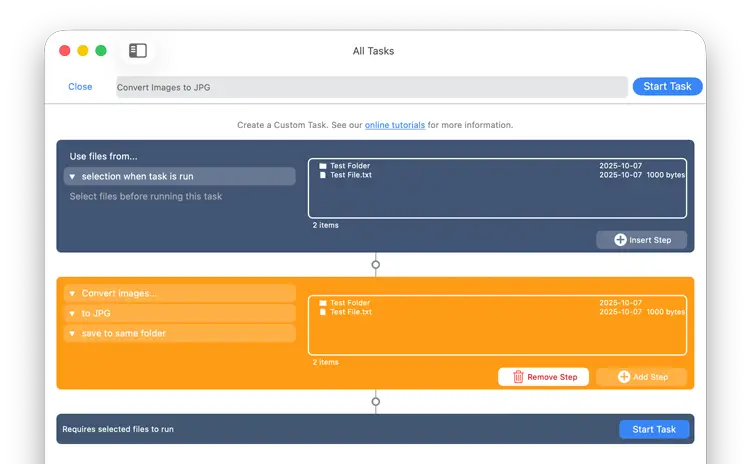Select Test File.txt icon in orange step
Viewport: 750px width, 464px height.
tap(322, 312)
